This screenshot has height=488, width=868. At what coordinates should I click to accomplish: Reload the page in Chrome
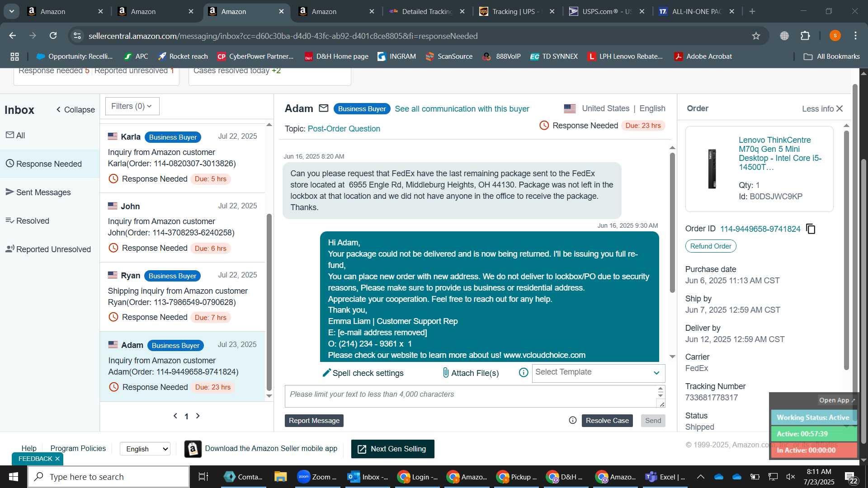tap(53, 36)
